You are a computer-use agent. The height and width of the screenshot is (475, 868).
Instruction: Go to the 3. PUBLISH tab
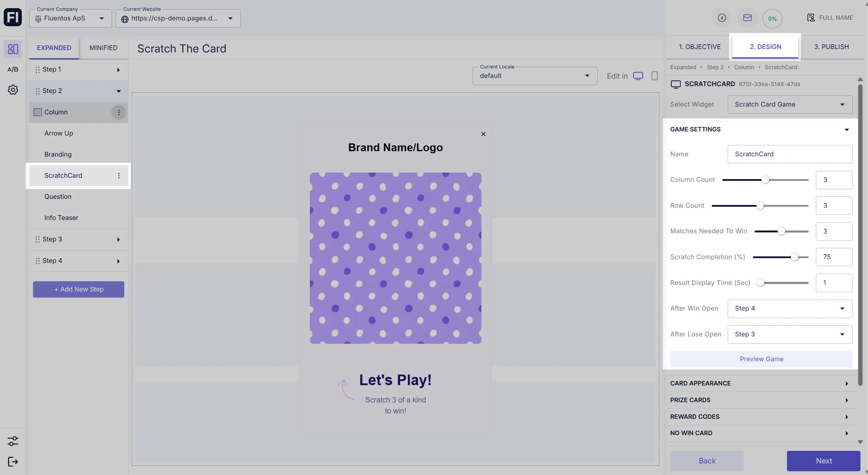(832, 47)
